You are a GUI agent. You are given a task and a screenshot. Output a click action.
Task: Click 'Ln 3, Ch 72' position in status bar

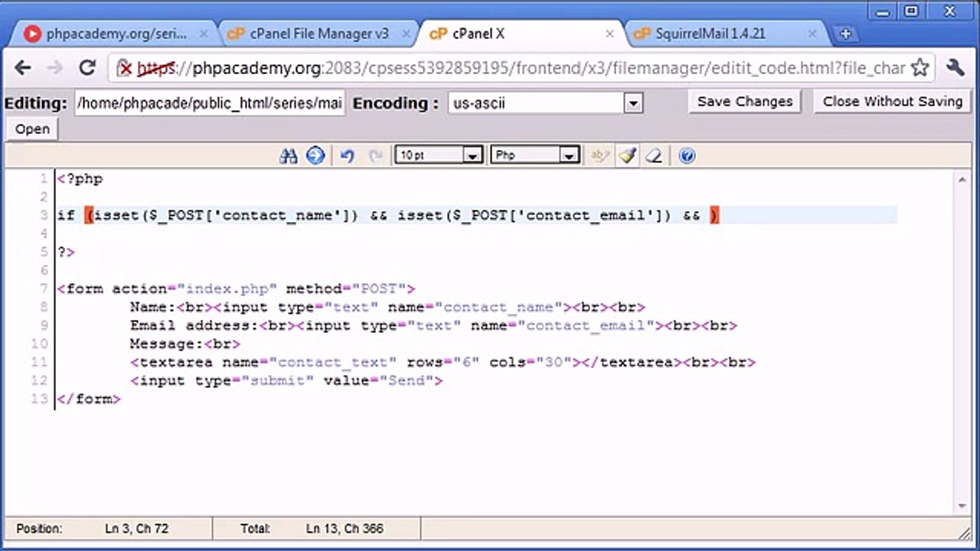(136, 529)
